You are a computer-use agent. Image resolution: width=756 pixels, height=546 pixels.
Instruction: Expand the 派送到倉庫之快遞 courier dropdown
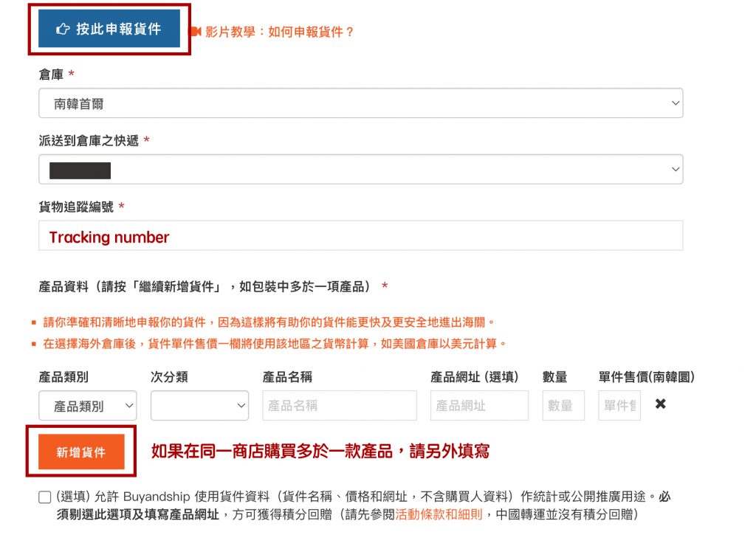pos(360,170)
